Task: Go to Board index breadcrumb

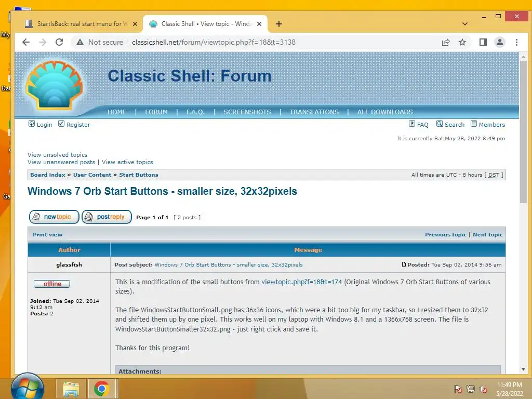Action: [47, 175]
